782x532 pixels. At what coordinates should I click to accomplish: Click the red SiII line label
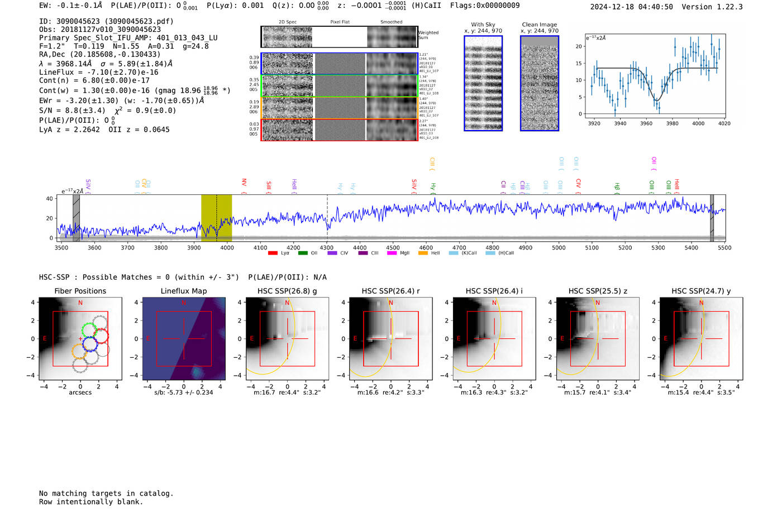(x=269, y=187)
